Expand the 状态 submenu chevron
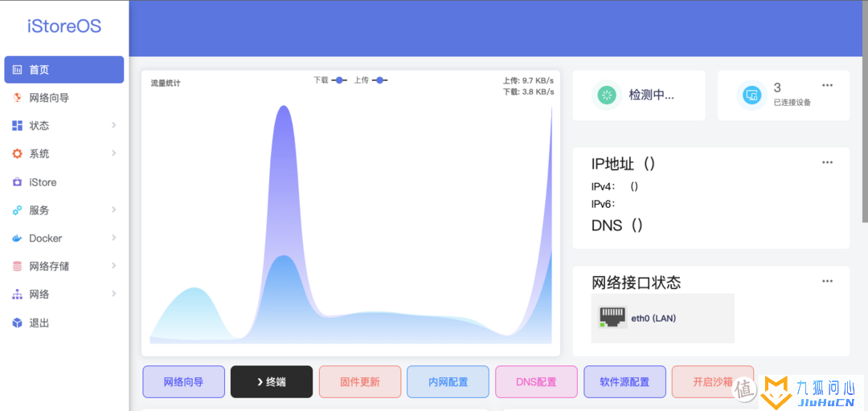This screenshot has height=411, width=868. pyautogui.click(x=113, y=125)
